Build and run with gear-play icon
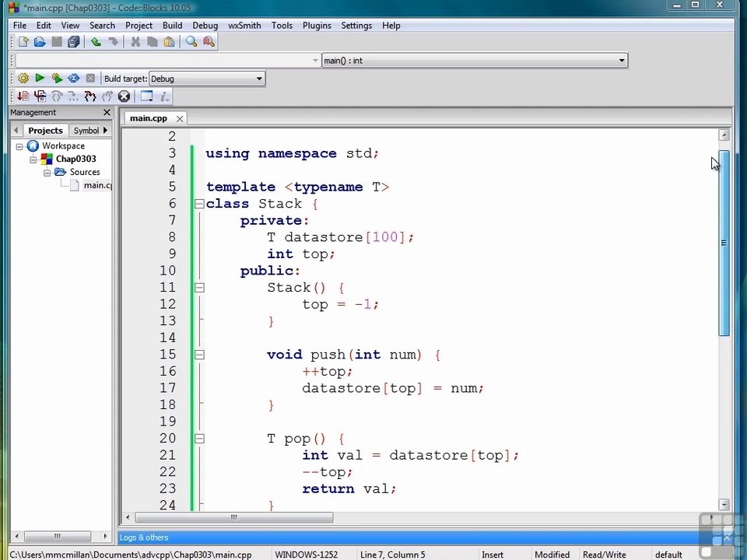This screenshot has width=747, height=560. point(57,78)
